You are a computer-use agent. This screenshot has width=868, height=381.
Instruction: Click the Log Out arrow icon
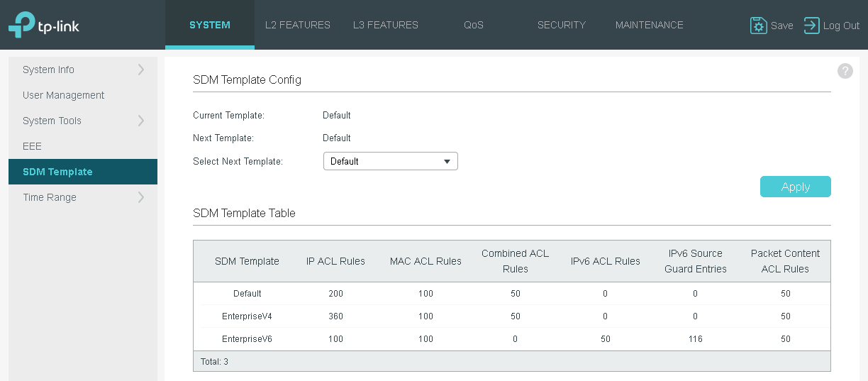pos(811,26)
